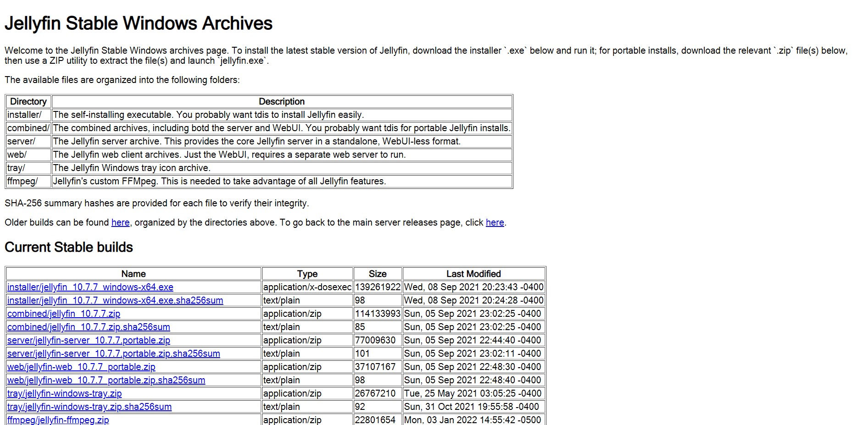The width and height of the screenshot is (868, 425).
Task: Click the combined archives description
Action: pyautogui.click(x=282, y=128)
